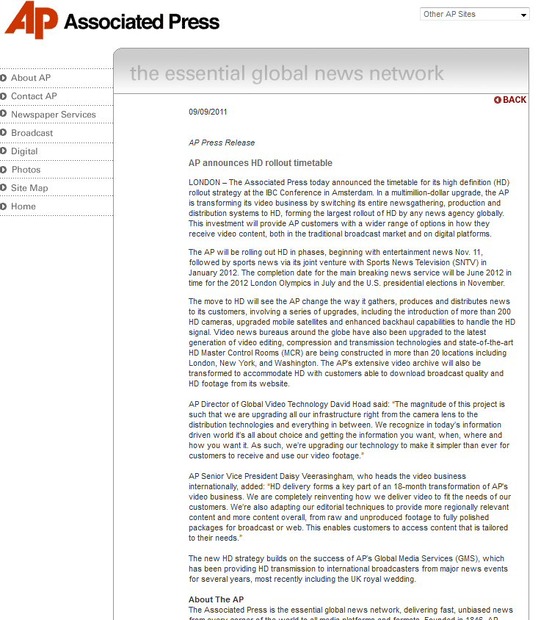Viewport: 541px width, 620px height.
Task: Click the red BACK arrow icon
Action: (497, 100)
